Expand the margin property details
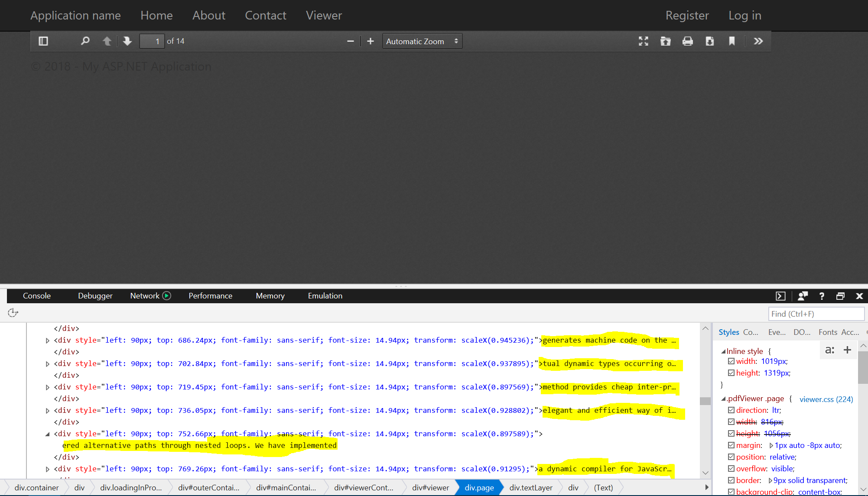Screen dimensions: 868x496 (771, 445)
